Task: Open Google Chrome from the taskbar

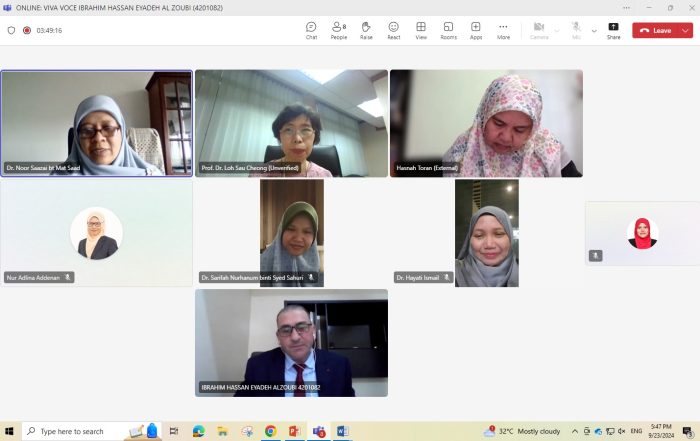Action: click(x=271, y=431)
